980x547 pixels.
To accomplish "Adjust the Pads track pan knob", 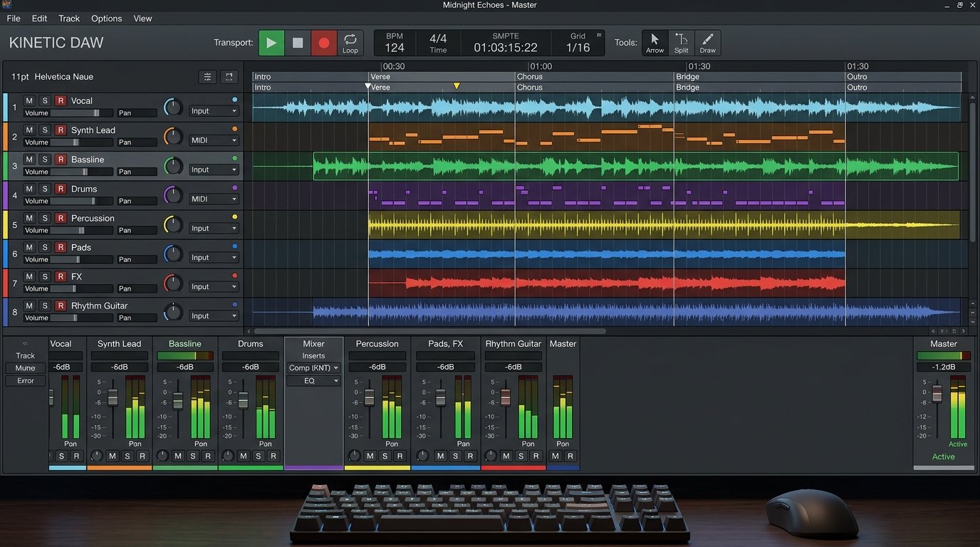I will coord(173,254).
